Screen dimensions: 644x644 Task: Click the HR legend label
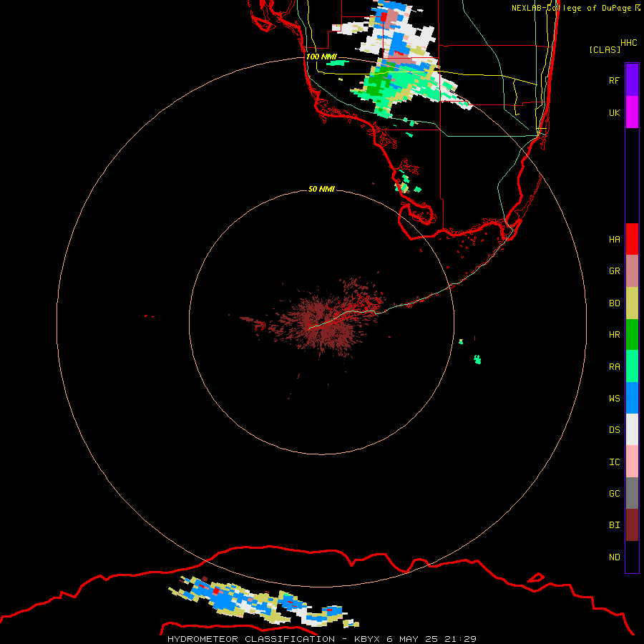point(614,335)
